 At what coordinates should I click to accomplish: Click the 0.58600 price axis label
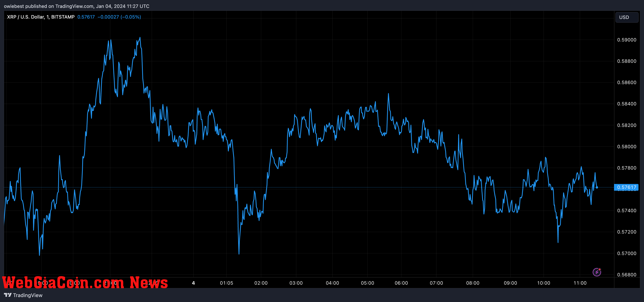(627, 82)
